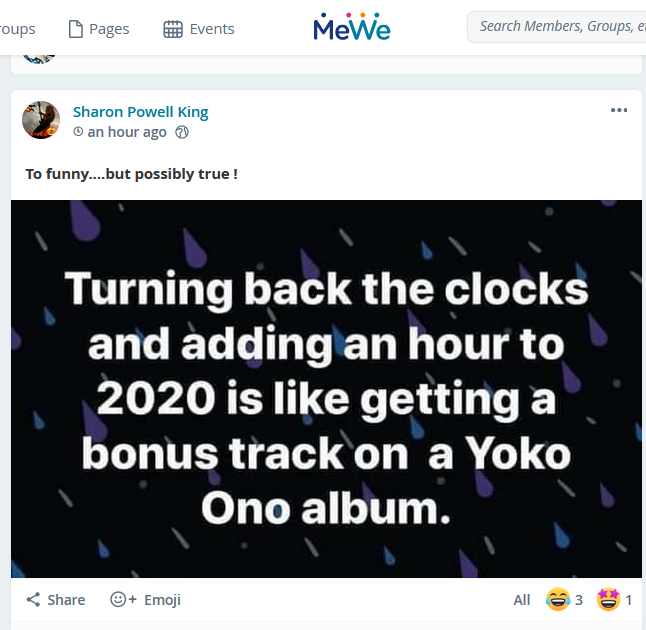Click the Events calendar icon
Screen dimensions: 646x630
point(173,29)
